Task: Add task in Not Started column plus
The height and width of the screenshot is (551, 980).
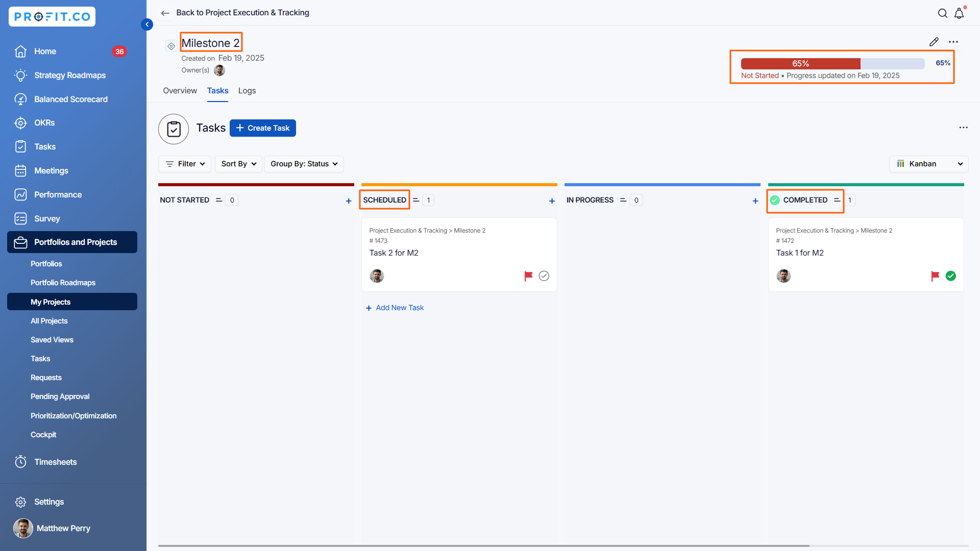Action: (x=349, y=201)
